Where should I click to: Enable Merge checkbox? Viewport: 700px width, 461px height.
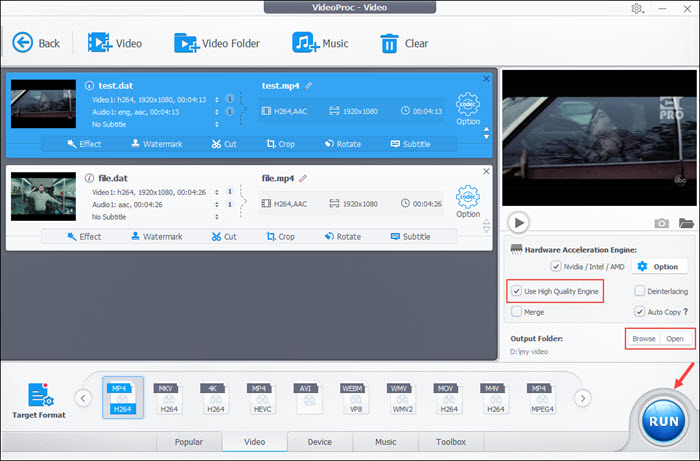[517, 311]
